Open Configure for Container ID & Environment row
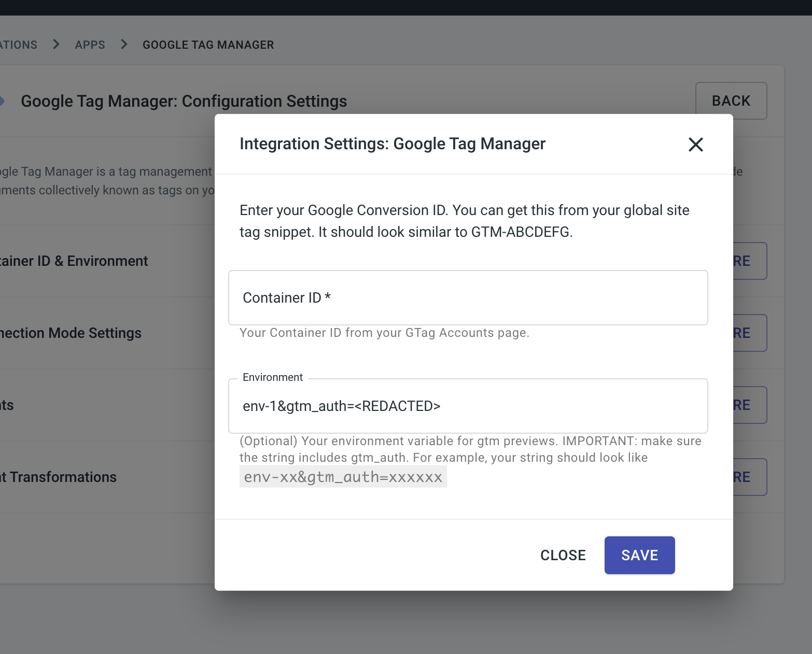812x654 pixels. coord(749,261)
